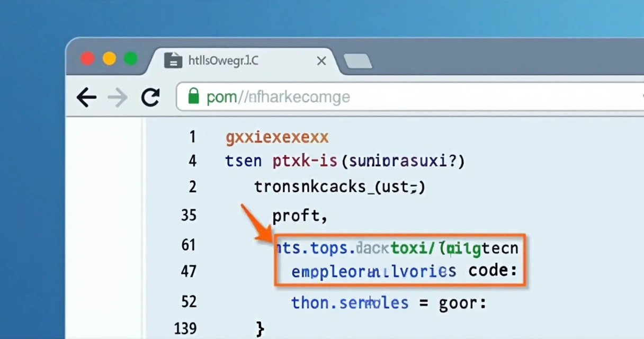The height and width of the screenshot is (339, 644).
Task: Select the htllsOwegr.lC tab title
Action: tap(223, 61)
